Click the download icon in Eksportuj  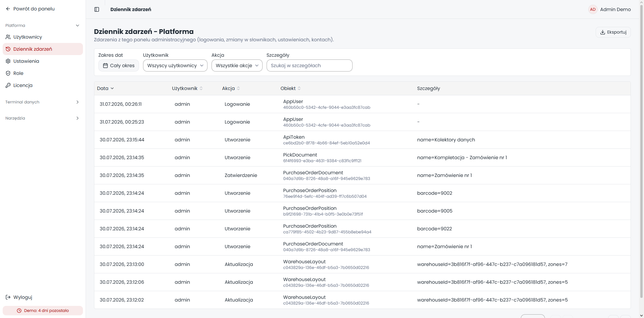603,32
